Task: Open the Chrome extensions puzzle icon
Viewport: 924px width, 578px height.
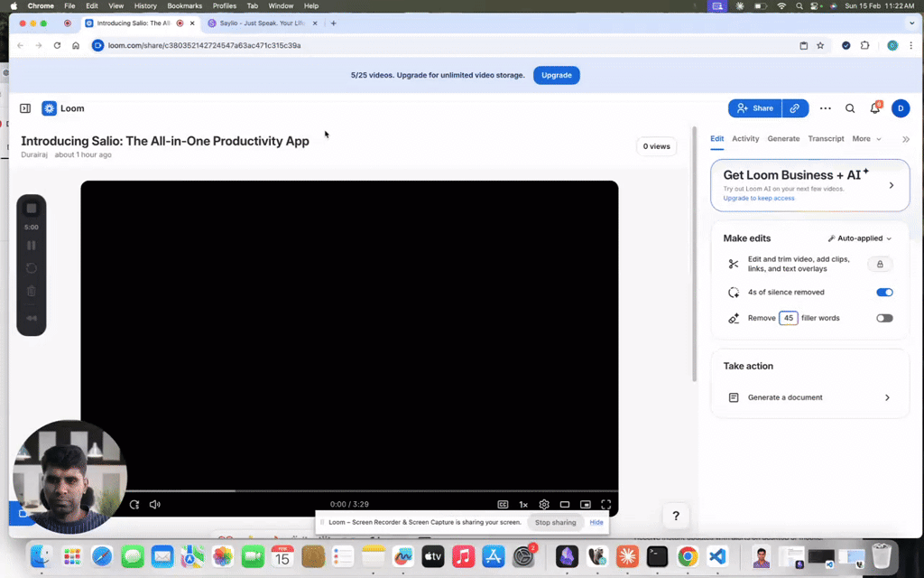Action: (x=864, y=45)
